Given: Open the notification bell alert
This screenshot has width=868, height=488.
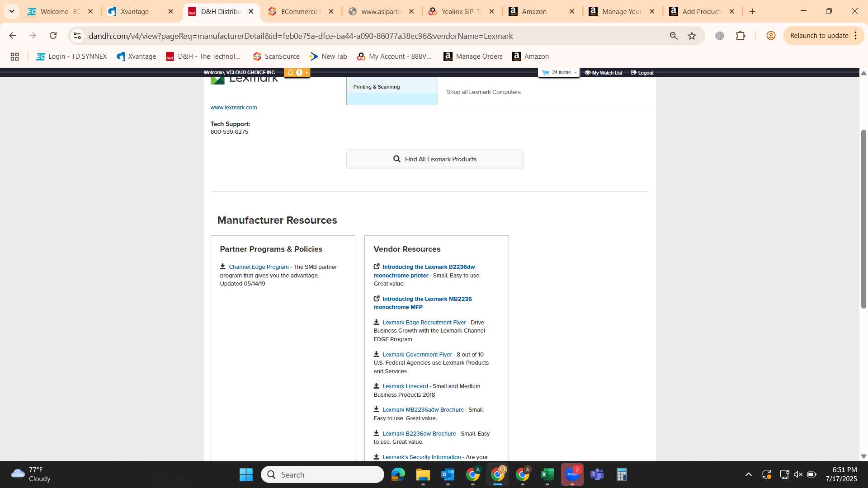Looking at the screenshot, I should (x=290, y=72).
